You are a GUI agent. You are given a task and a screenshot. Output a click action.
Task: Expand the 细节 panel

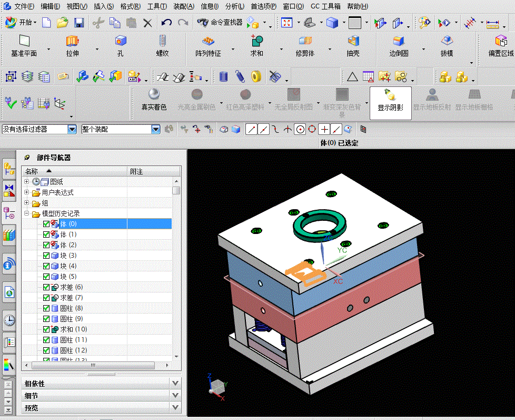click(175, 395)
